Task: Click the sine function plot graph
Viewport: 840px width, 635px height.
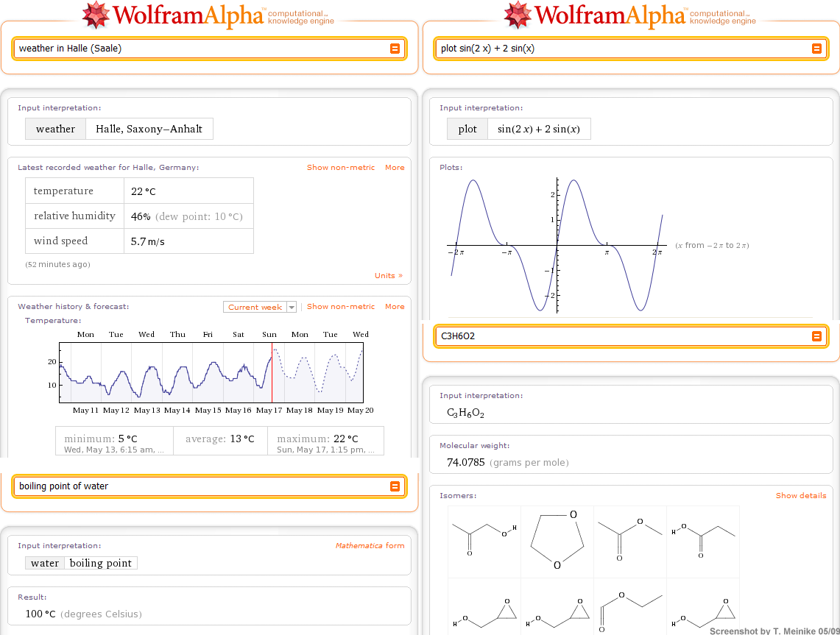Action: pyautogui.click(x=557, y=245)
